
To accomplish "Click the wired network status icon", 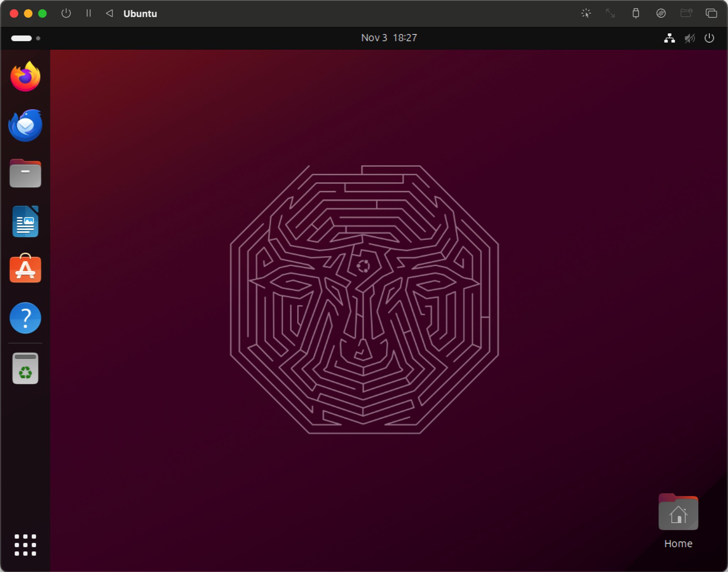I will [669, 38].
